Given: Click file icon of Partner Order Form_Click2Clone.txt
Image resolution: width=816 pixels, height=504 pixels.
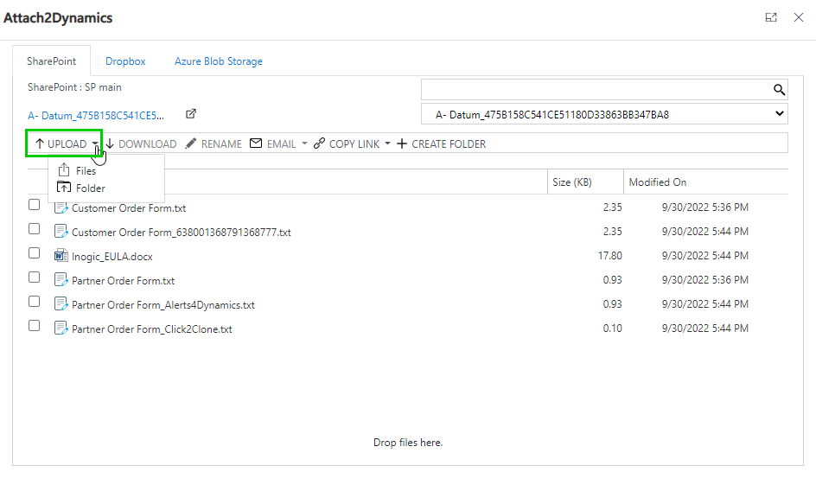Looking at the screenshot, I should [x=61, y=328].
